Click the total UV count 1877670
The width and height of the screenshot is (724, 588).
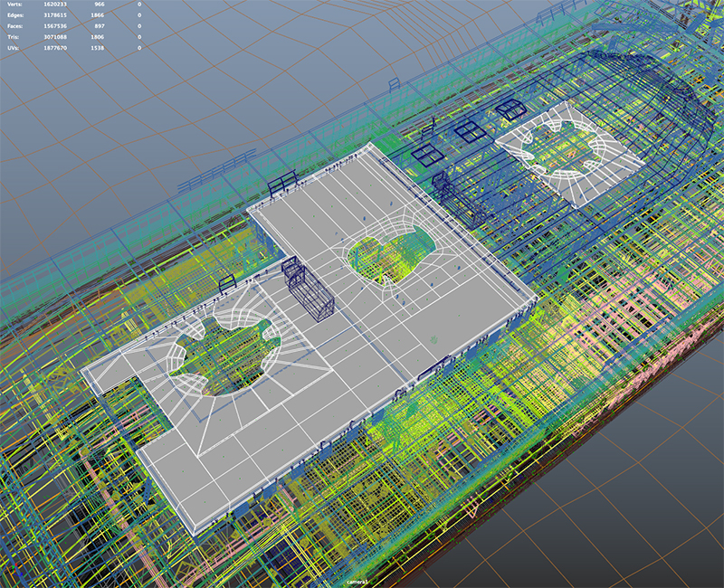[x=57, y=46]
